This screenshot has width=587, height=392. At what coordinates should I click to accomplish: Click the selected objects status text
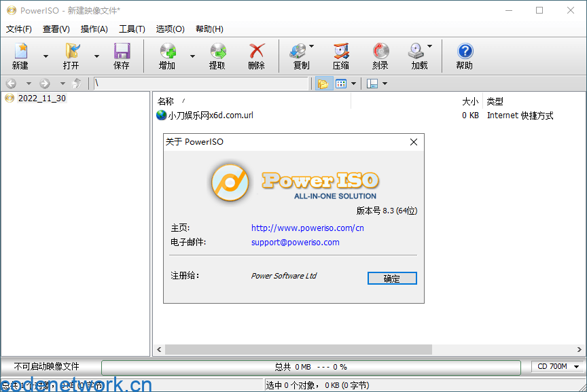coord(317,385)
